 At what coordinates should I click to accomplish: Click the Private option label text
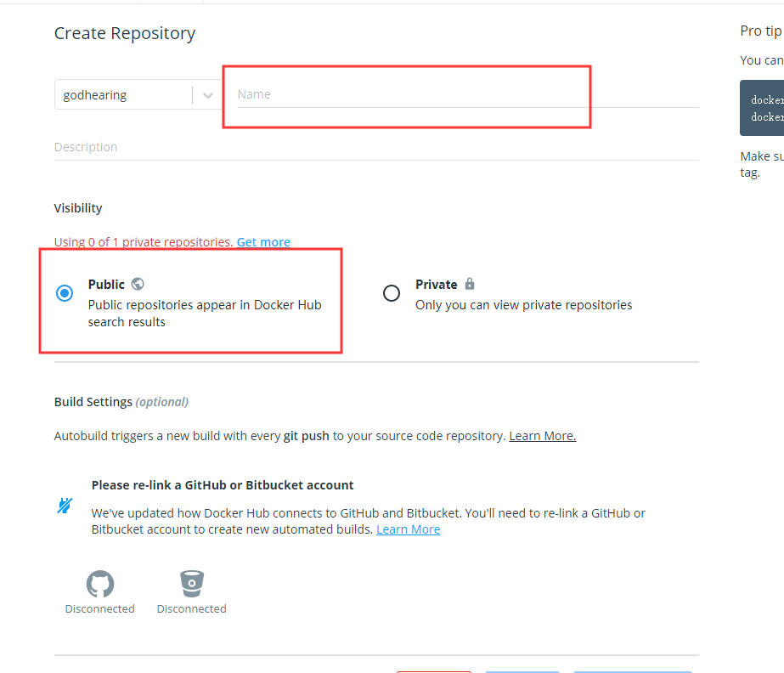436,285
